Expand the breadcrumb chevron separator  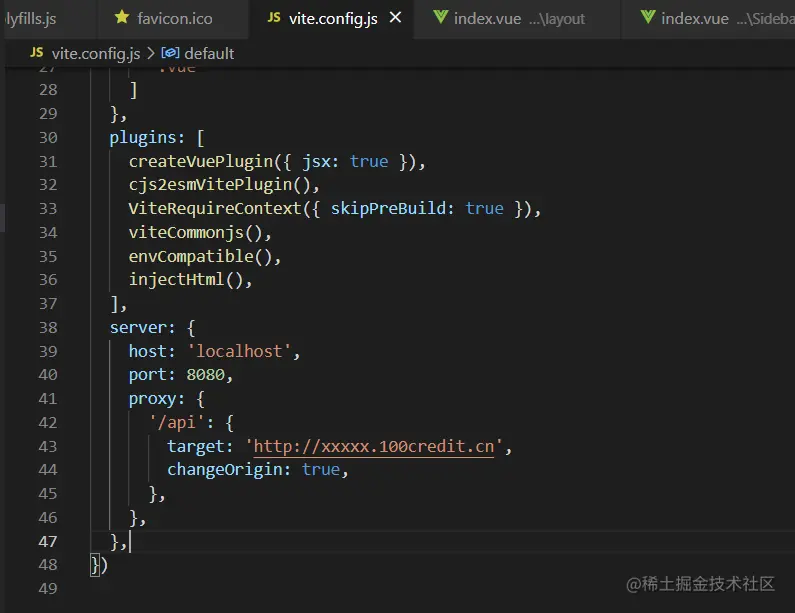(151, 53)
